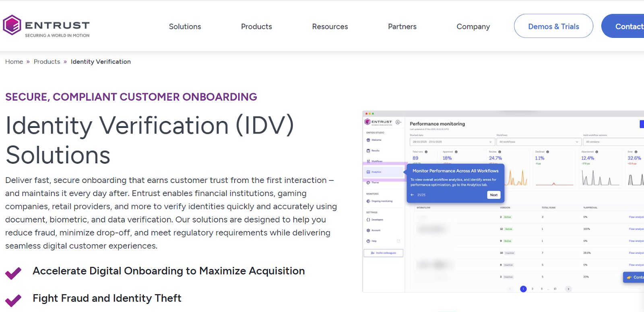Click the Secure, Compliant Customer Onboarding tagline

[x=131, y=97]
